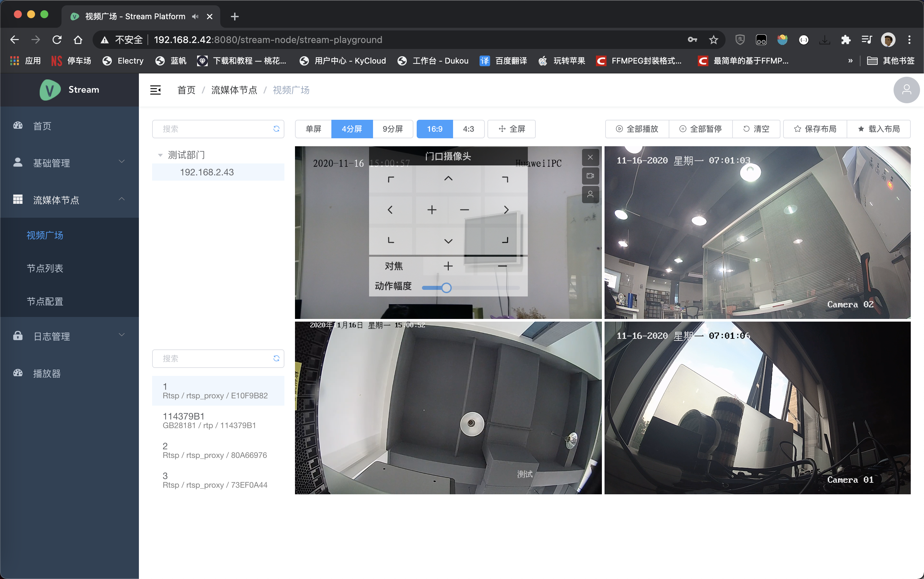Collapse the 测试部门 tree node

(160, 155)
